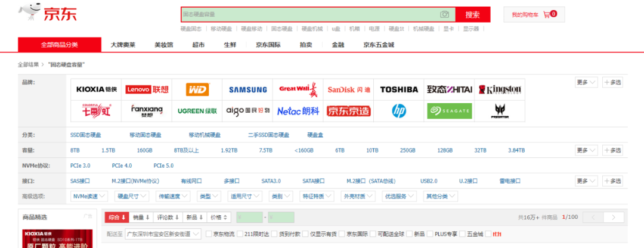This screenshot has height=248, width=644.
Task: Check the 货到付款 filter
Action: pos(274,234)
